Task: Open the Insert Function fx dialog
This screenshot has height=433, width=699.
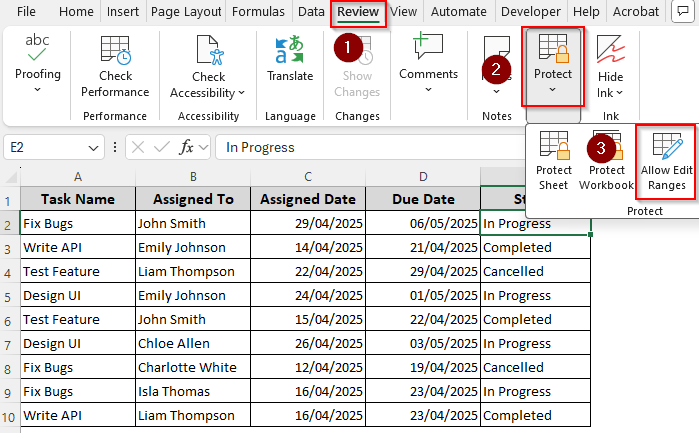Action: coord(186,147)
